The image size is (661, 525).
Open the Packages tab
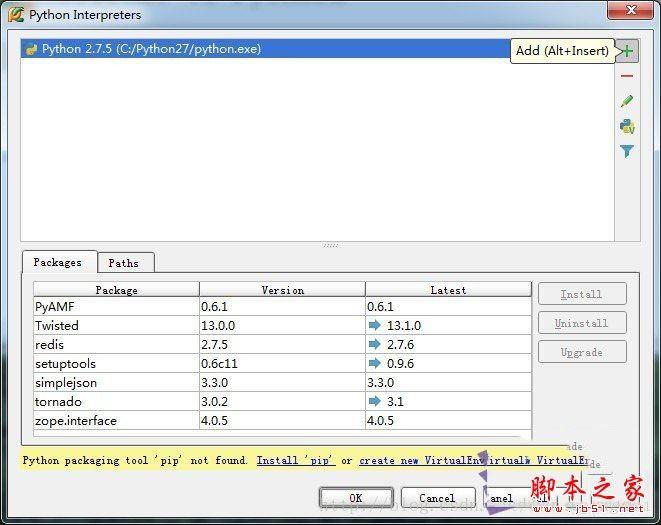click(x=58, y=262)
